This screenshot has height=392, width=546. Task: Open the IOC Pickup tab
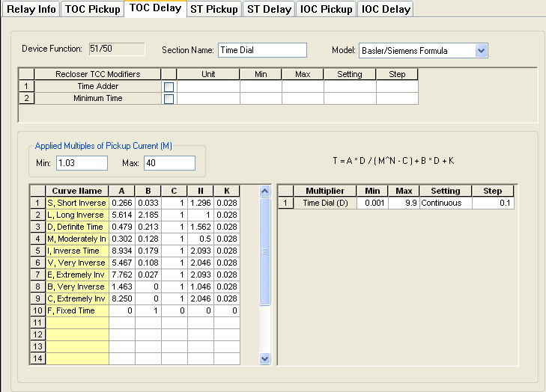pos(326,9)
